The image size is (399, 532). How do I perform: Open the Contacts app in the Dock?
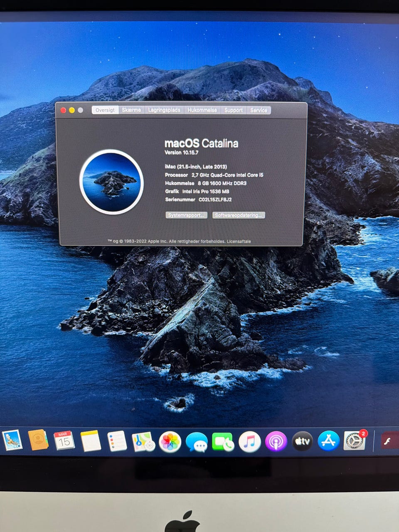[38, 440]
